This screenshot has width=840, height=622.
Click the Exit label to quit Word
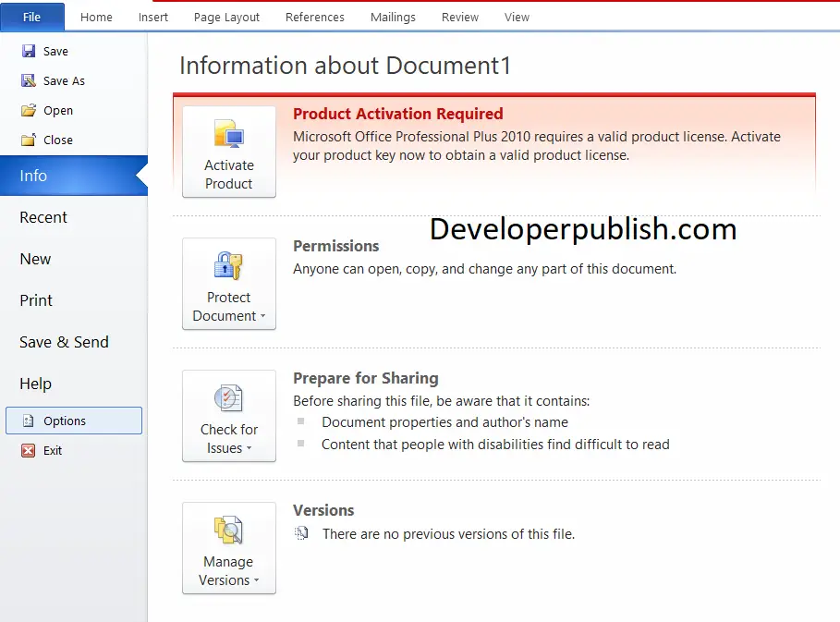(x=53, y=451)
